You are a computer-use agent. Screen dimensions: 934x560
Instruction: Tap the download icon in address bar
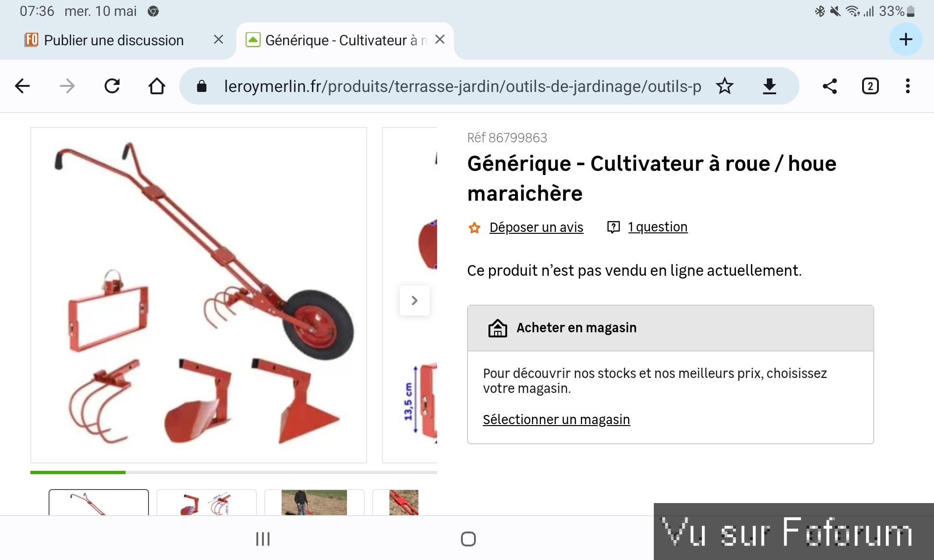pyautogui.click(x=770, y=86)
